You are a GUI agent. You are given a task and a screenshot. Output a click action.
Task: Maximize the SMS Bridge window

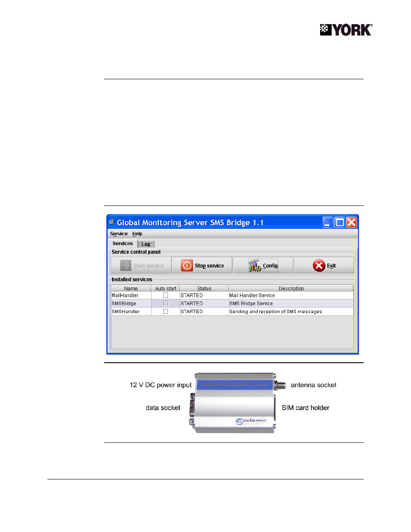point(340,222)
